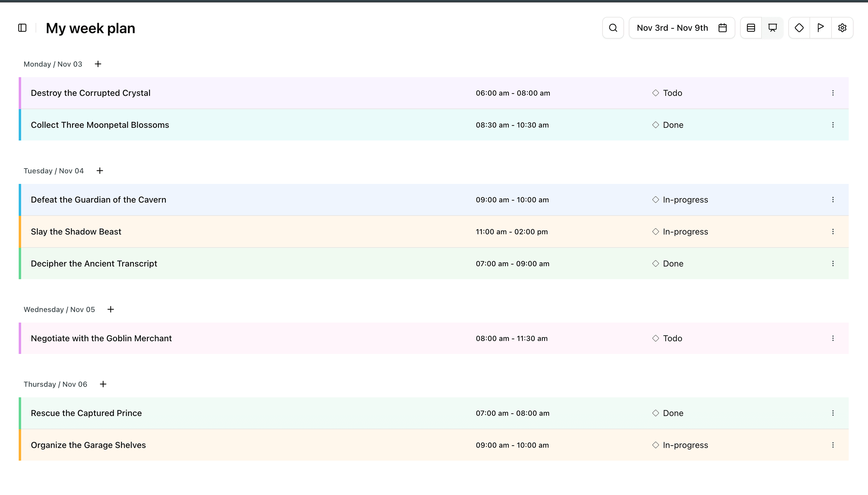Image resolution: width=868 pixels, height=495 pixels.
Task: Open the kebab menu for Negotiate with the Goblin Merchant
Action: [x=833, y=338]
